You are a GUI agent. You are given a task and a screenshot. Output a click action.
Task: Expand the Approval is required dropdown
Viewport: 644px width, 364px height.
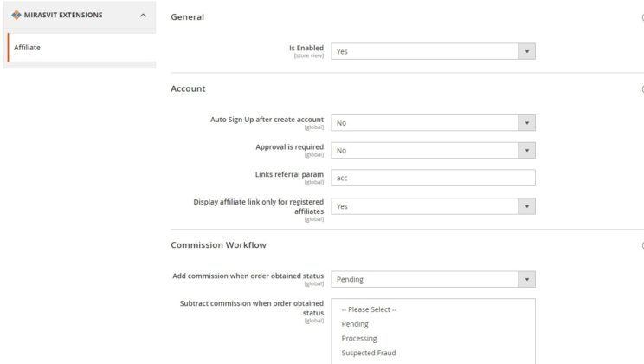pos(433,151)
